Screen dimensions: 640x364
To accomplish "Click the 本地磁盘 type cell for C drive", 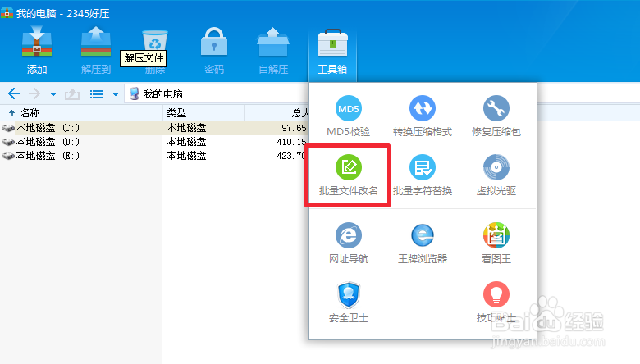I will tap(186, 128).
